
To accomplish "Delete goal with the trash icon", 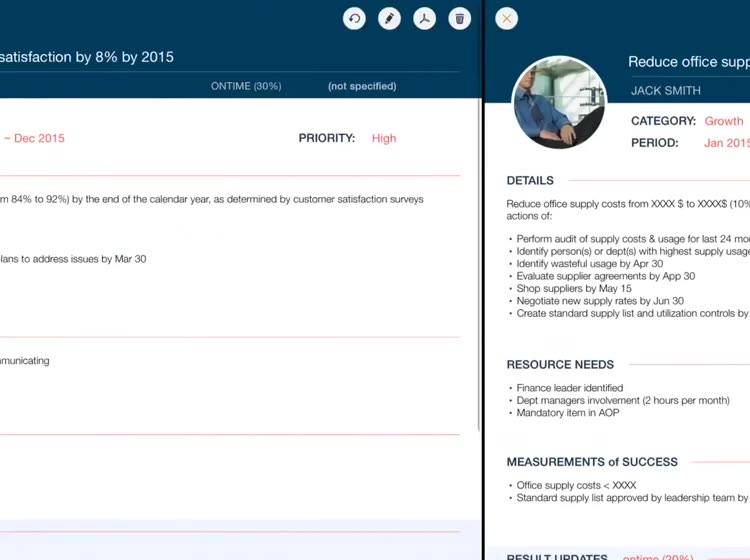I will pos(460,19).
